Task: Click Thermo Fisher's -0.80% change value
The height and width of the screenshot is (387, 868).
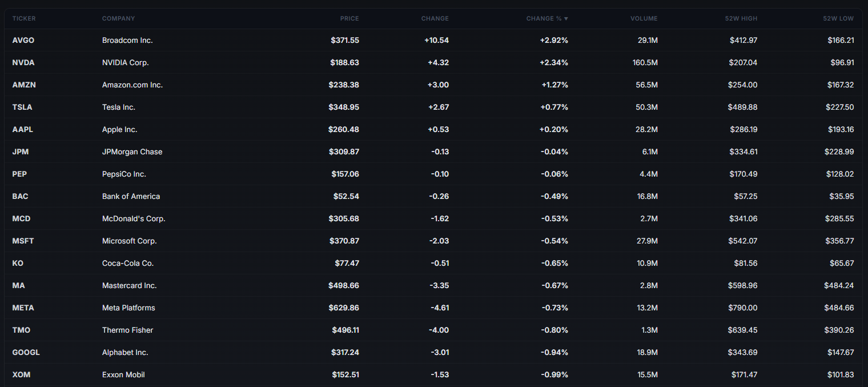Action: click(554, 330)
